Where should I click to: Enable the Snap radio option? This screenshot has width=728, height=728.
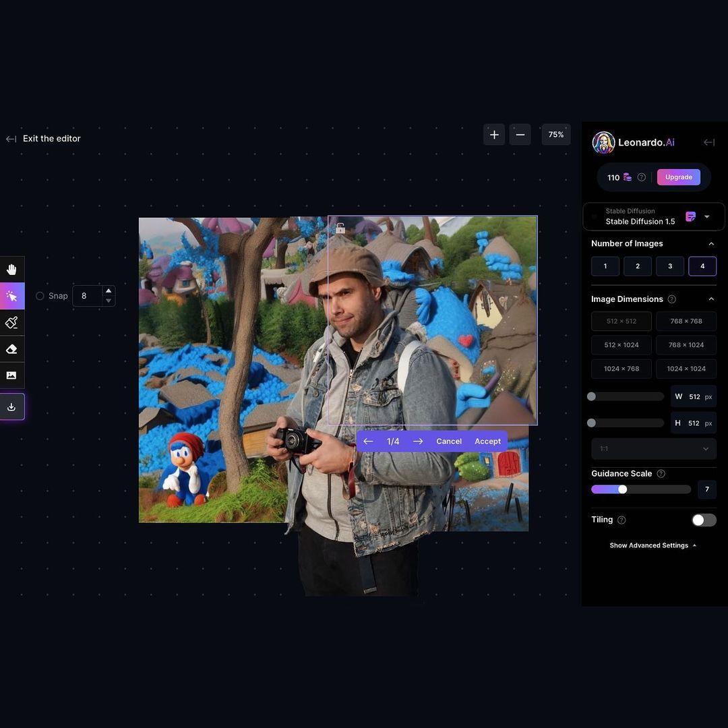[40, 296]
